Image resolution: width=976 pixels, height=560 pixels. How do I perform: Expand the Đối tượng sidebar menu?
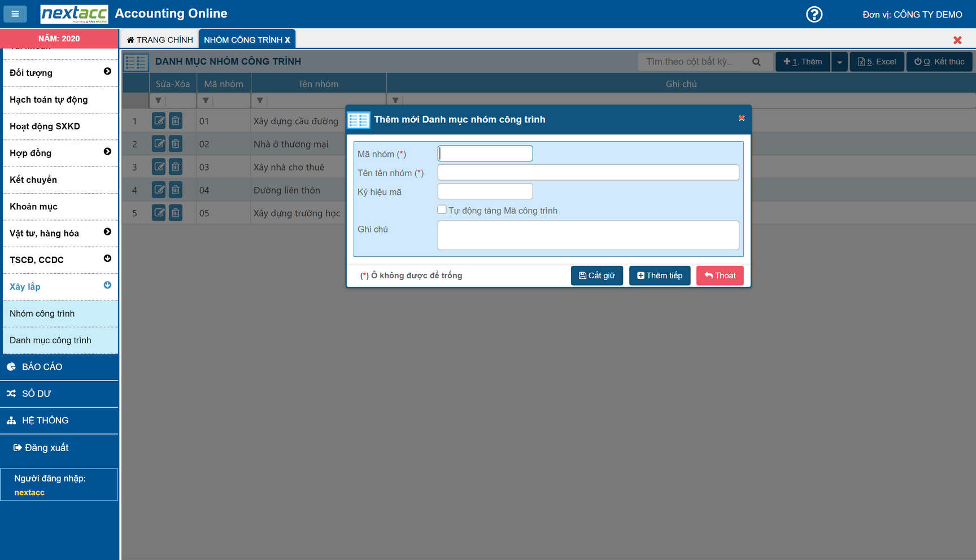pos(107,72)
